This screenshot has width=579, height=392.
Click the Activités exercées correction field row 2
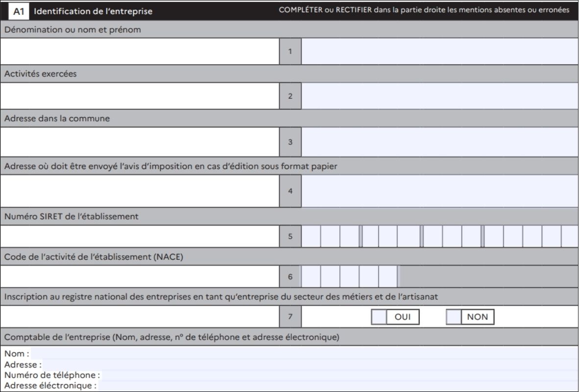coord(439,96)
